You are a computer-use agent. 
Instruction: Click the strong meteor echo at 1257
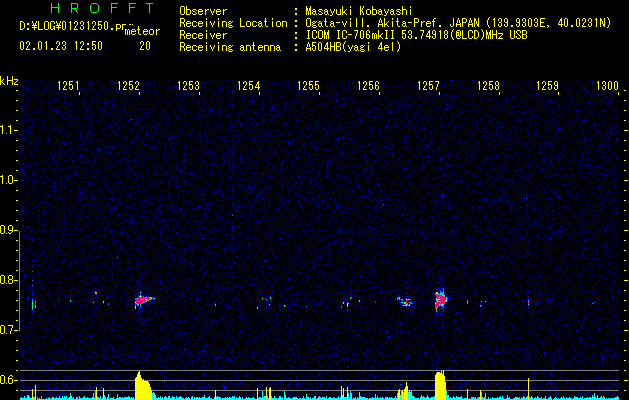point(440,299)
